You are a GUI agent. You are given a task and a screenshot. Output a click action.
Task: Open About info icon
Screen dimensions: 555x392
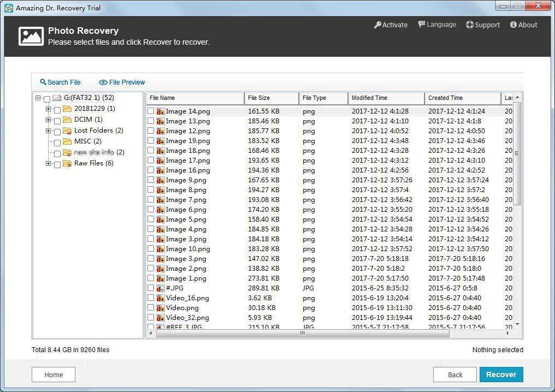[x=513, y=25]
